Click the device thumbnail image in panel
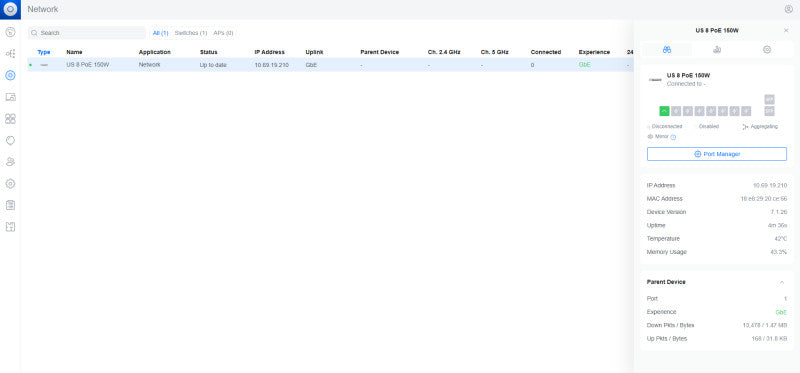 pyautogui.click(x=655, y=80)
